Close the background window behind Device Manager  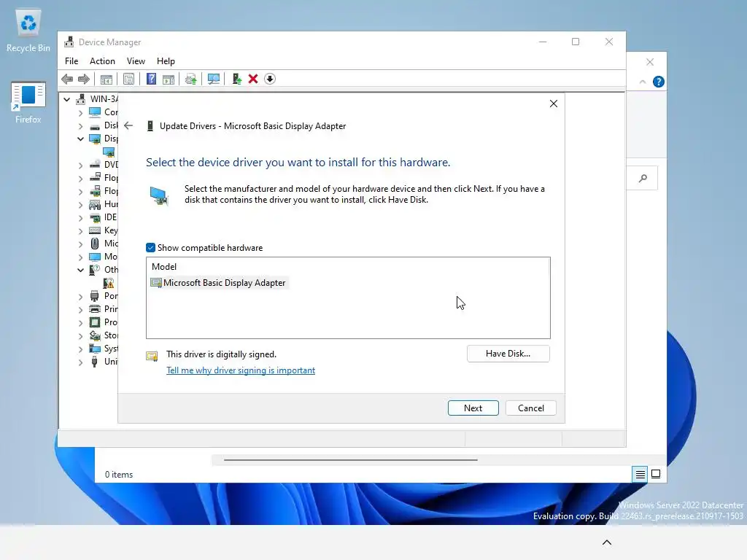coord(650,63)
